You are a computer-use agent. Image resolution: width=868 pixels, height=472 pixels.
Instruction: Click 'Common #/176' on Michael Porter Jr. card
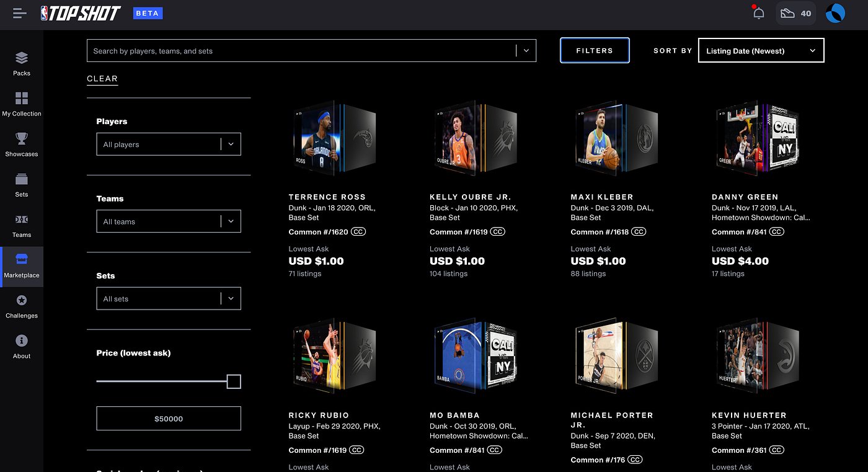598,460
